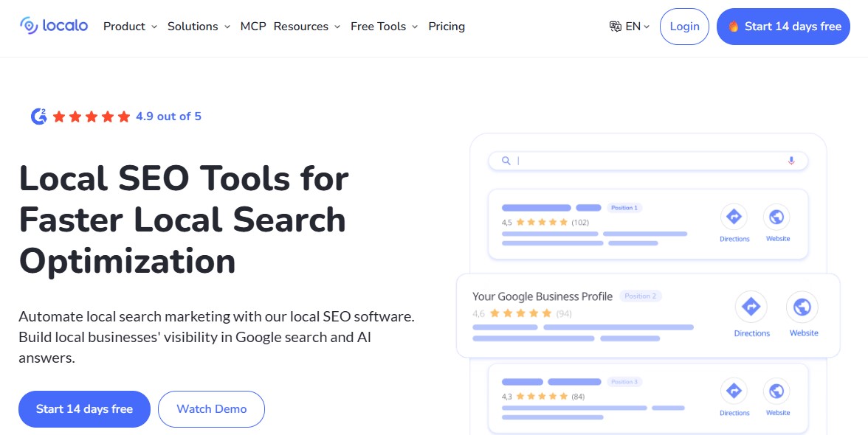
Task: Click the mock search input field
Action: pos(648,161)
